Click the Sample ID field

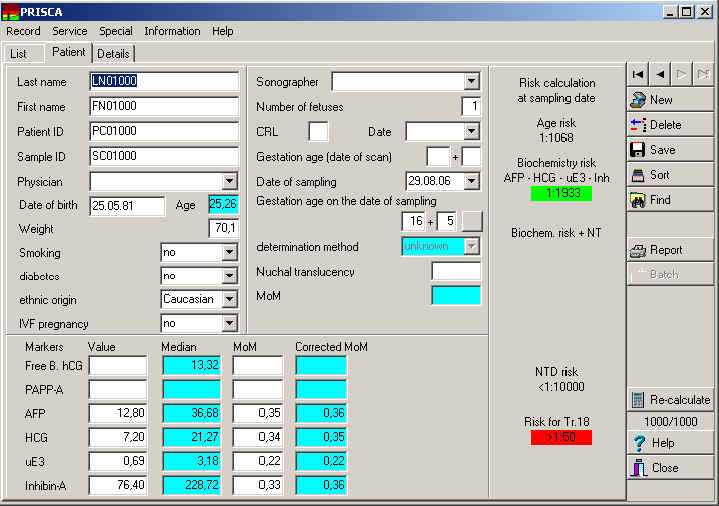(x=164, y=156)
